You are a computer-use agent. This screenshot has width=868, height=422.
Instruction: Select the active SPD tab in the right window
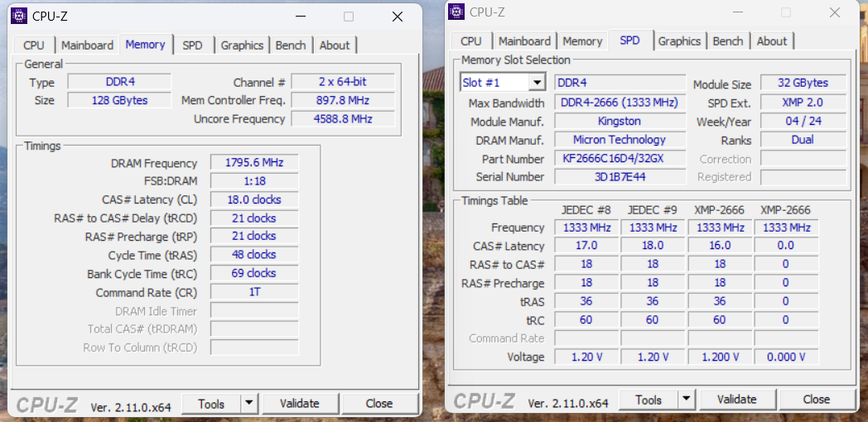click(x=630, y=41)
